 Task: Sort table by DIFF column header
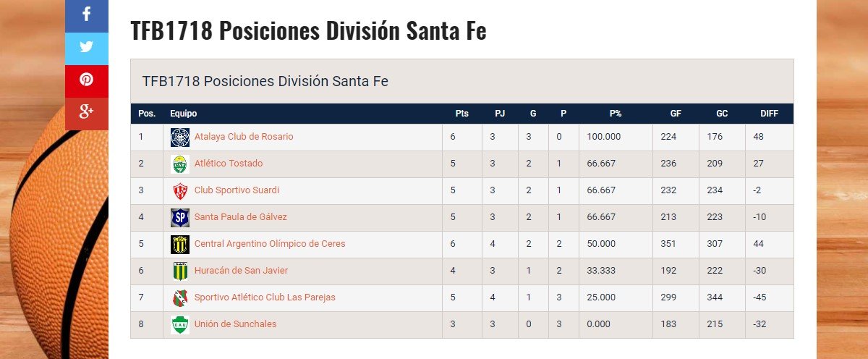(x=769, y=114)
